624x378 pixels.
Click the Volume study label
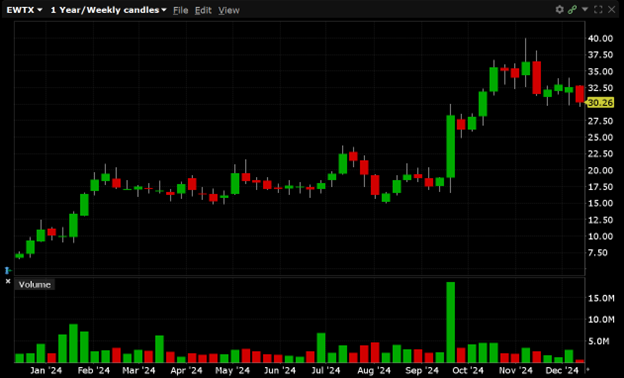tap(35, 284)
